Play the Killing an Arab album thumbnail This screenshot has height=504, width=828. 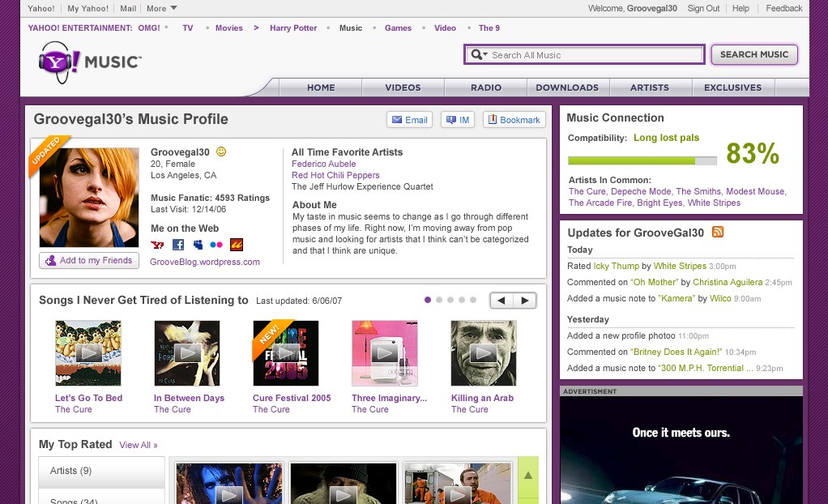[483, 352]
